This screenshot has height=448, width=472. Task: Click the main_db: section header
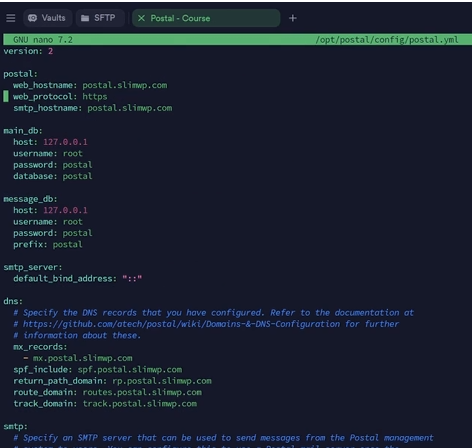click(x=23, y=131)
